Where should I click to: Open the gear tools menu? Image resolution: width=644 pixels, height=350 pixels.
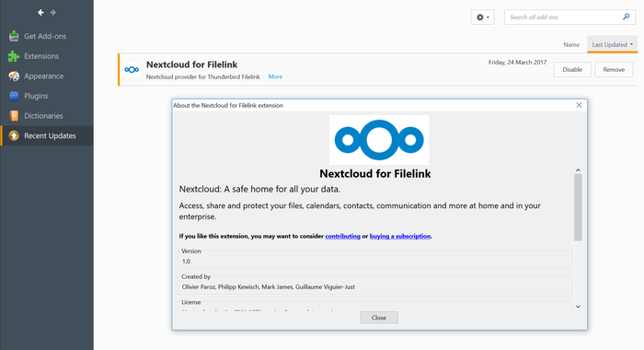point(482,17)
